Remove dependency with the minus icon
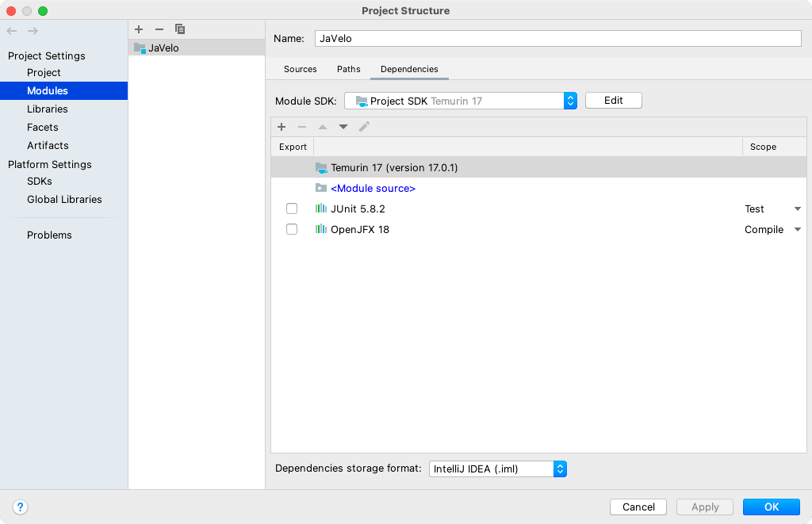The image size is (812, 524). tap(302, 127)
